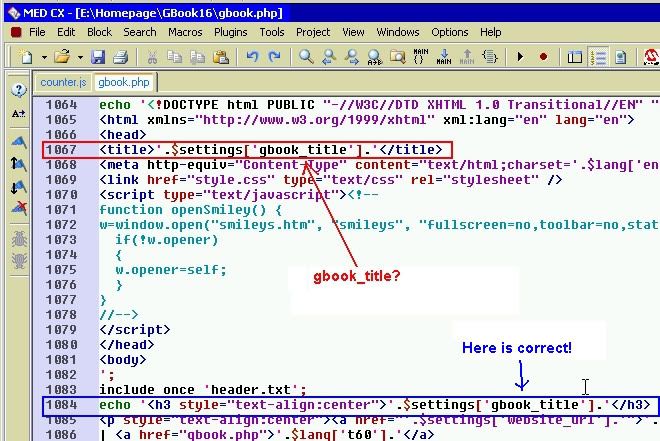This screenshot has width=660, height=441.
Task: Create a new document with the toolbar icon
Action: [x=25, y=56]
